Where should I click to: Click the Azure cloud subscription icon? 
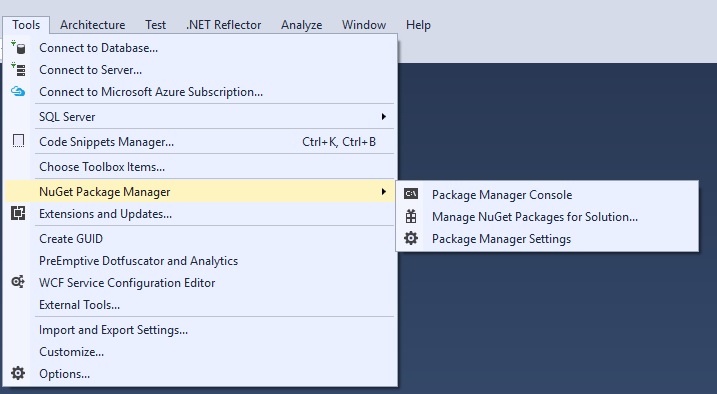click(x=18, y=91)
